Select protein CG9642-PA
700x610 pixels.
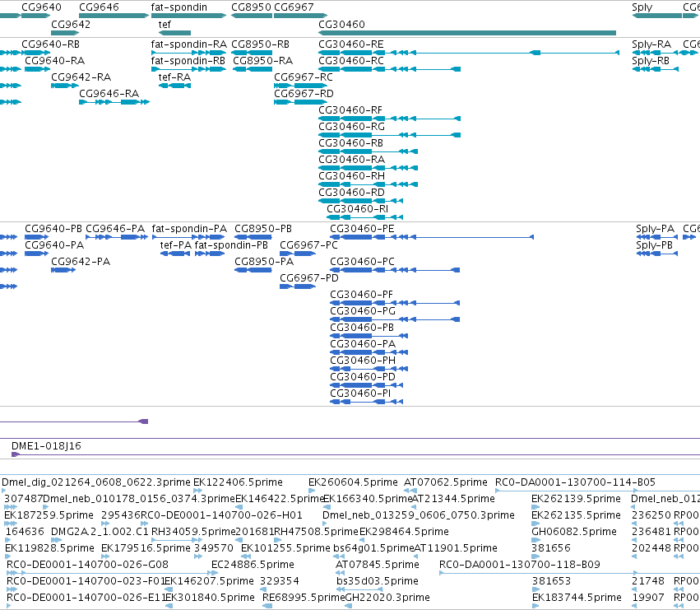[x=81, y=262]
